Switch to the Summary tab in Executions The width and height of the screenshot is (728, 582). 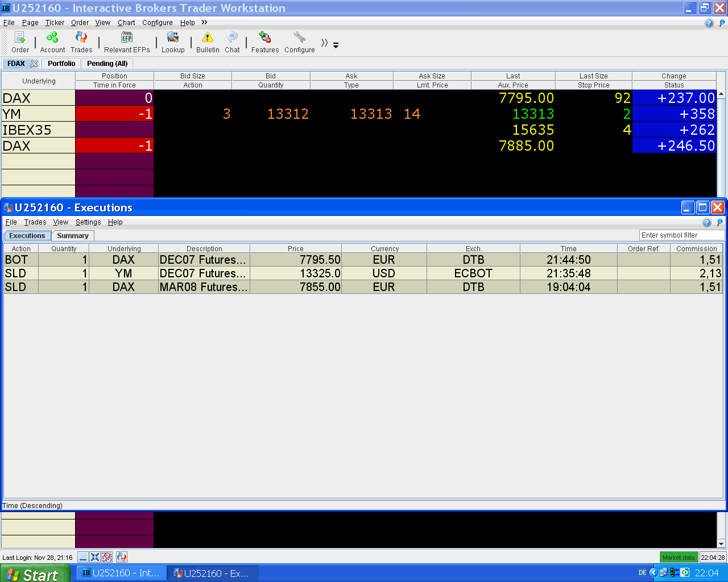(73, 236)
